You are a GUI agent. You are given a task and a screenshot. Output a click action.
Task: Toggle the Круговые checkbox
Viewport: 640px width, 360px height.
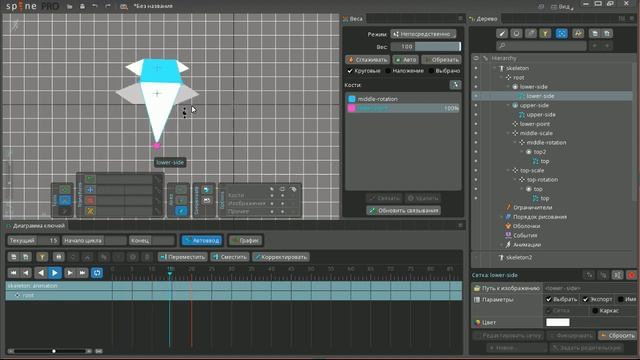[x=350, y=71]
